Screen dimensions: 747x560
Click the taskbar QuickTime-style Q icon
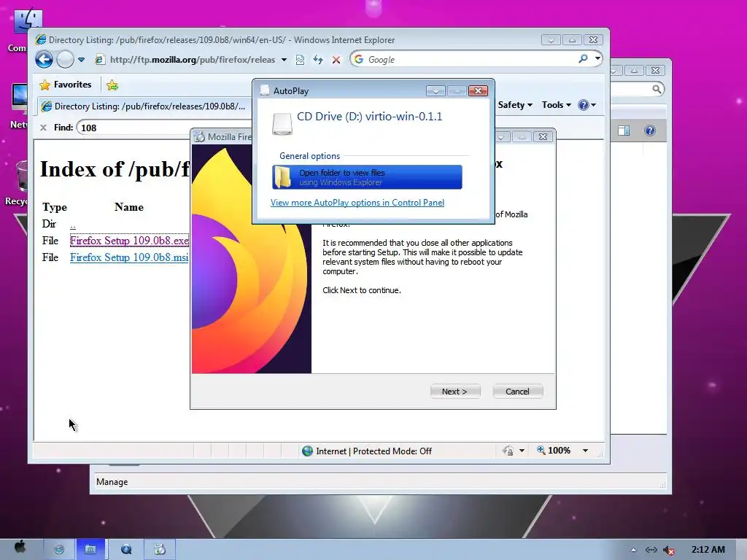pos(126,550)
